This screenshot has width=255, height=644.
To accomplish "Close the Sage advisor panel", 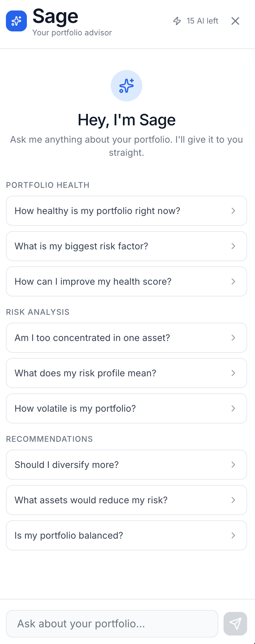I will click(235, 21).
